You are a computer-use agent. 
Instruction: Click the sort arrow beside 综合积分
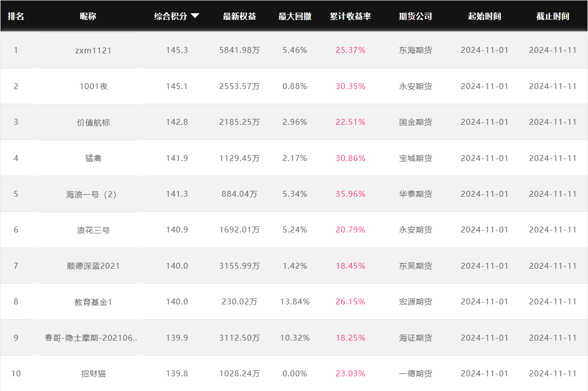[195, 16]
